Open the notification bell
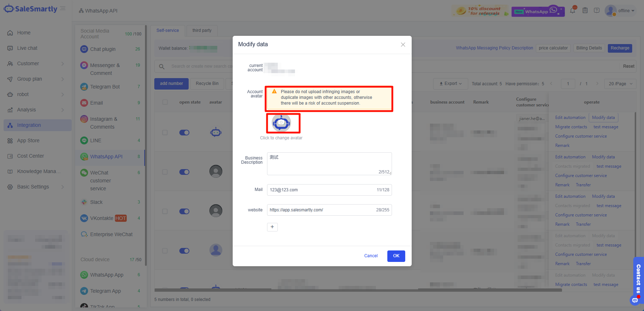The height and width of the screenshot is (311, 644). 573,10
